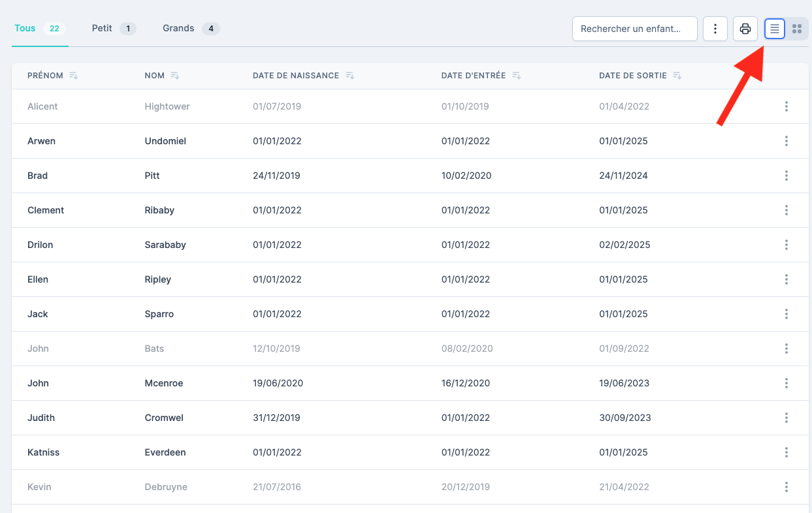Viewport: 812px width, 513px height.
Task: Switch to grid card view
Action: [x=797, y=29]
